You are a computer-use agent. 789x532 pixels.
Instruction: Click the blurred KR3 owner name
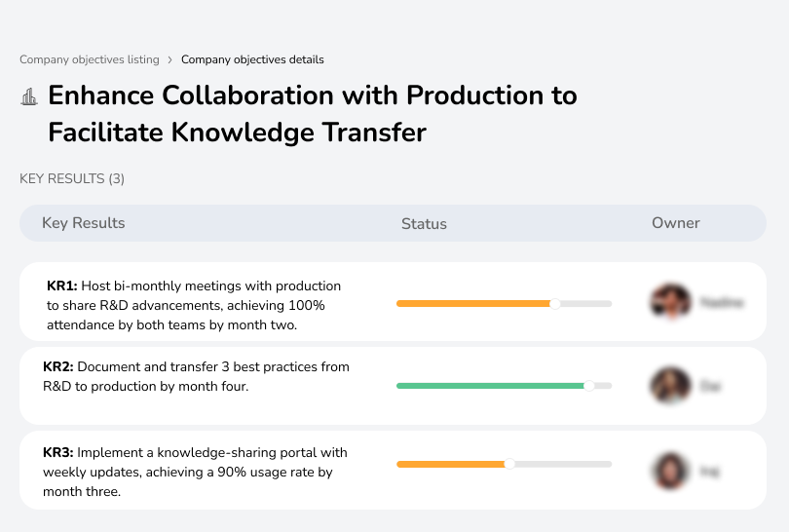coord(710,471)
